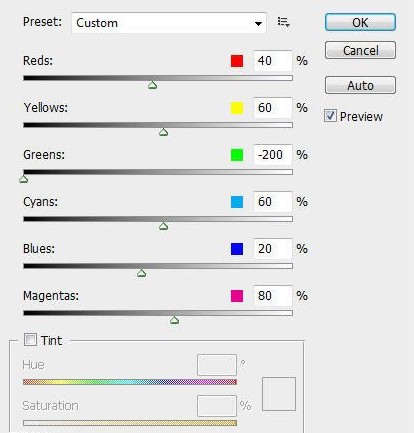Open the Preset dropdown showing Custom

tap(169, 23)
